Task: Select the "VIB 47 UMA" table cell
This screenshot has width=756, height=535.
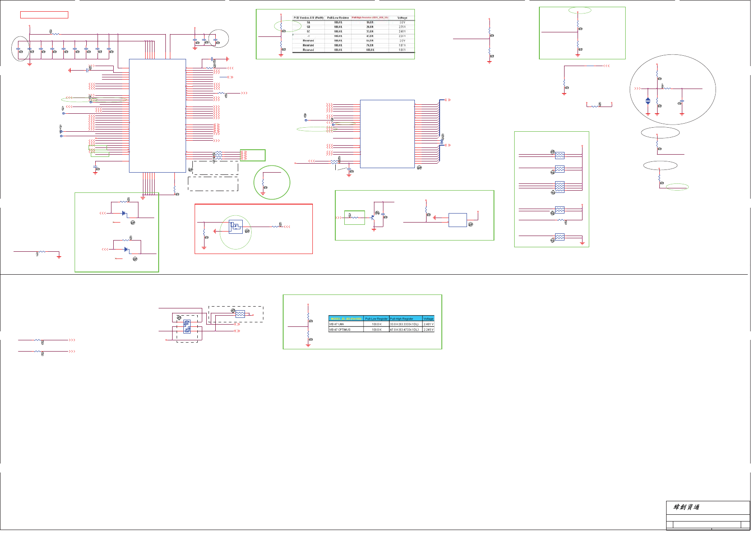Action: click(x=346, y=324)
